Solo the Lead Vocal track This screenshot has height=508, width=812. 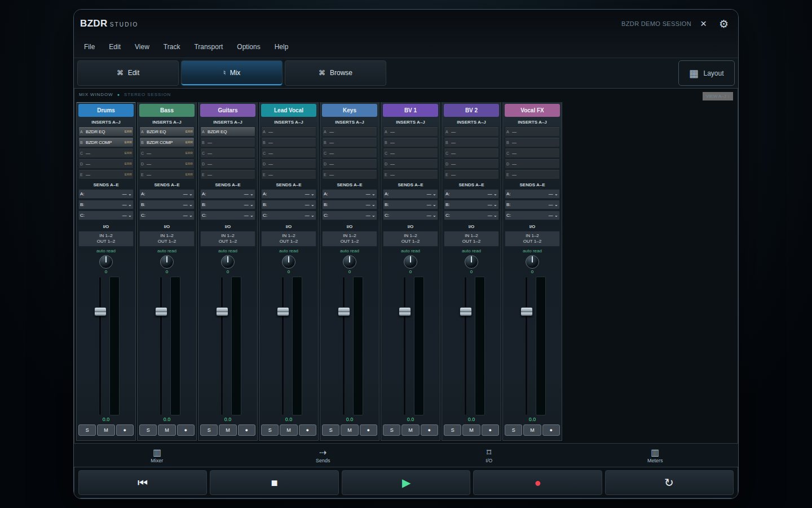(x=270, y=430)
